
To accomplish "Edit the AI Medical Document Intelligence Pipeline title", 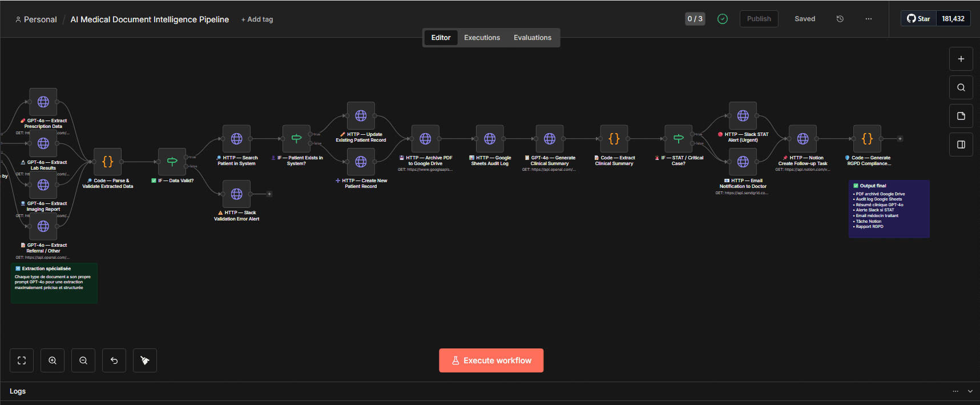I will (150, 19).
